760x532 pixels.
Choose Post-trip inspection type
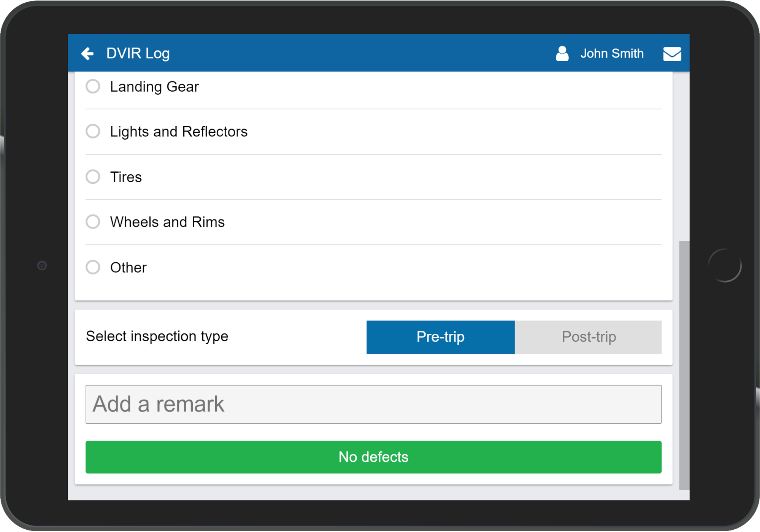[x=588, y=337]
